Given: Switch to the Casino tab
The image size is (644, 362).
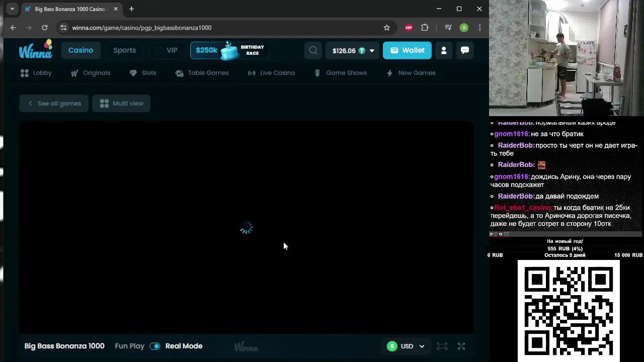Looking at the screenshot, I should coord(80,50).
